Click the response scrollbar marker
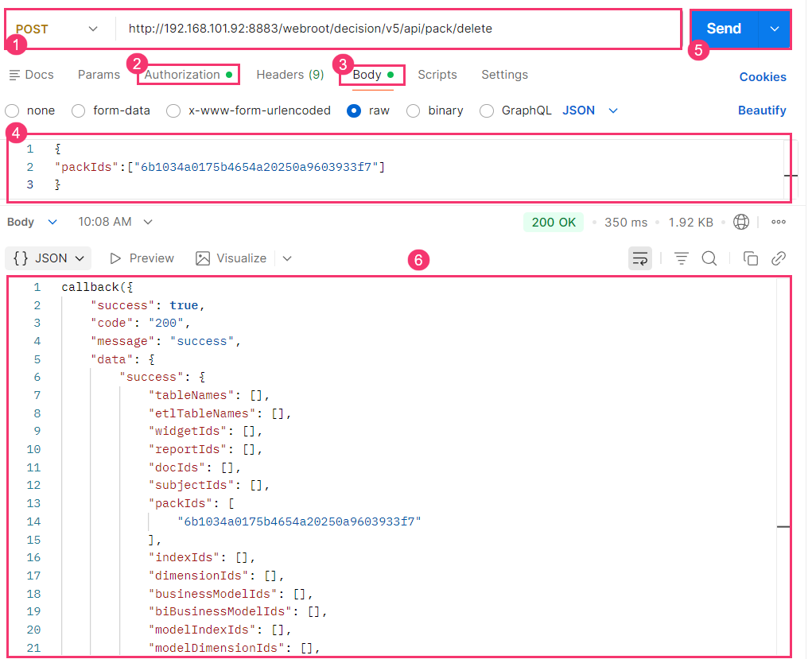The height and width of the screenshot is (659, 812). [783, 526]
